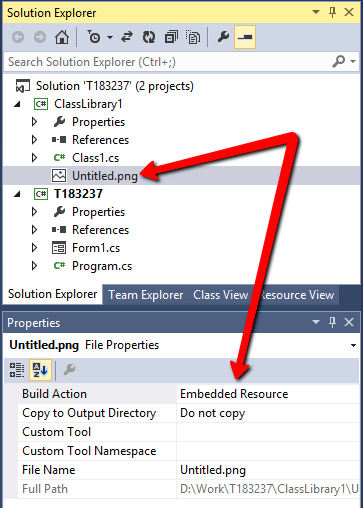363x508 pixels.
Task: Select the ClassLibrary1 project
Action: 88,104
